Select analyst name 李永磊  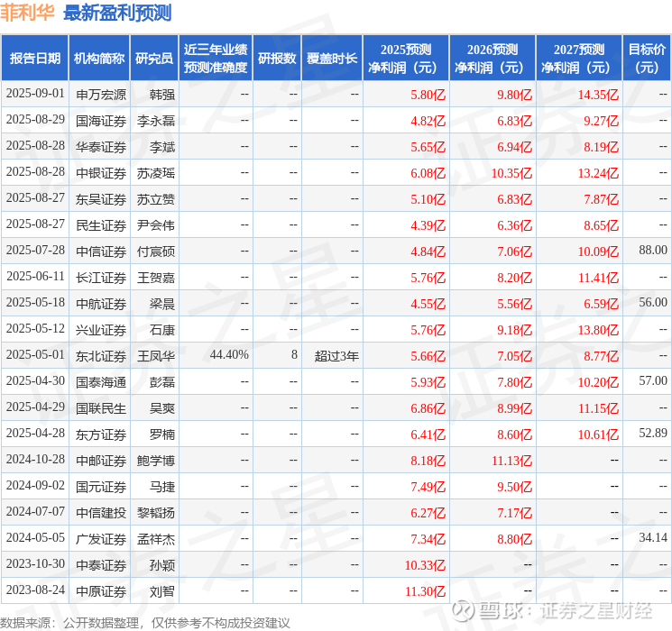tap(156, 121)
